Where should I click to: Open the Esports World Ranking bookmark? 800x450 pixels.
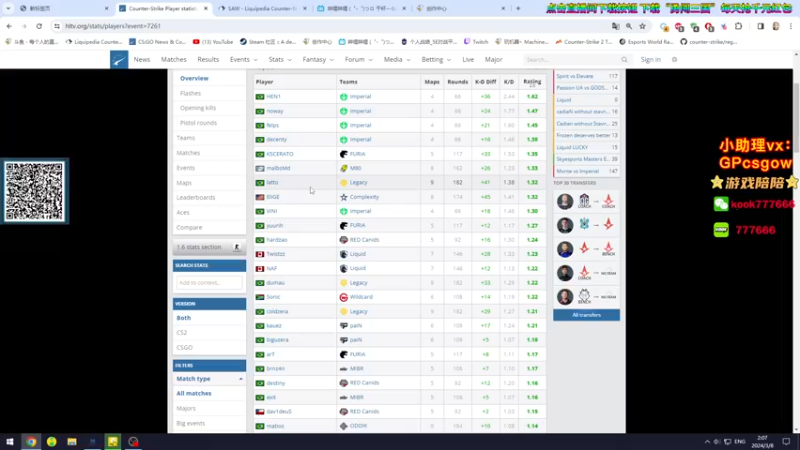[x=646, y=42]
